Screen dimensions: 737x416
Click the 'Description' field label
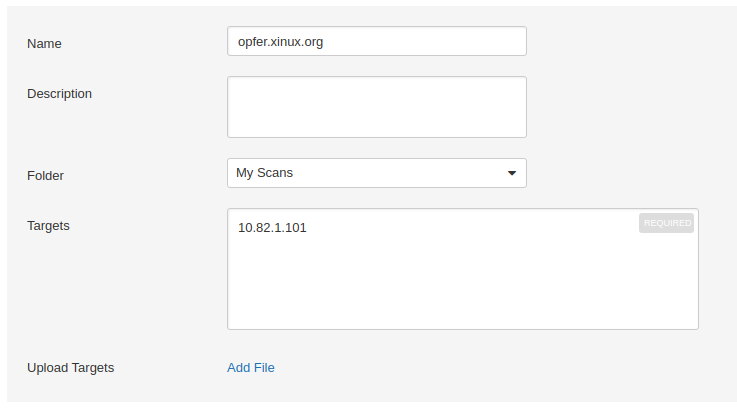pos(59,94)
